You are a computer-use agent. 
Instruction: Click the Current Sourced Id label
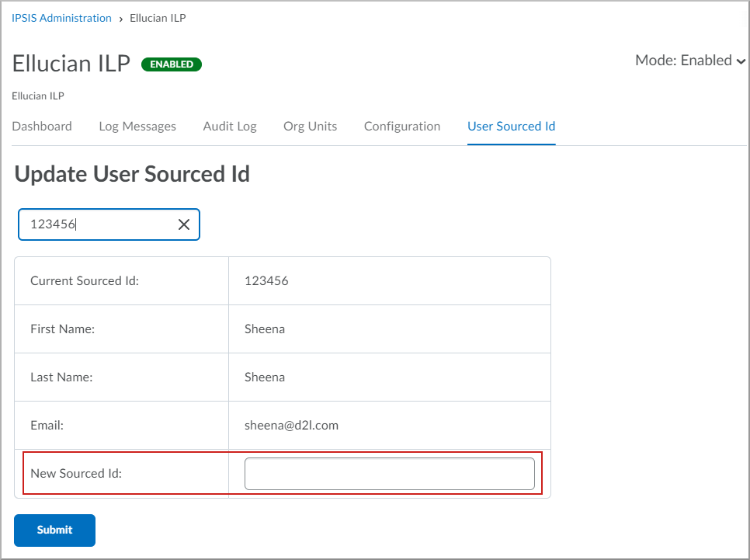(x=85, y=281)
